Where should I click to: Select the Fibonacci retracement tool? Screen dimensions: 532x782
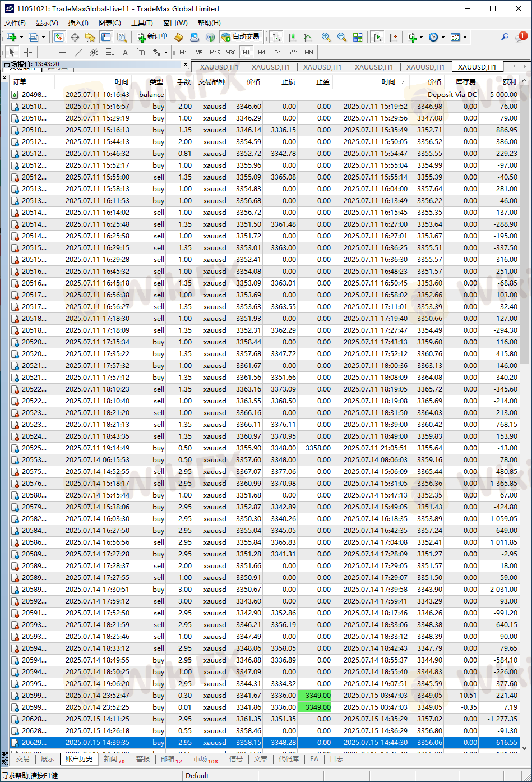pos(110,52)
